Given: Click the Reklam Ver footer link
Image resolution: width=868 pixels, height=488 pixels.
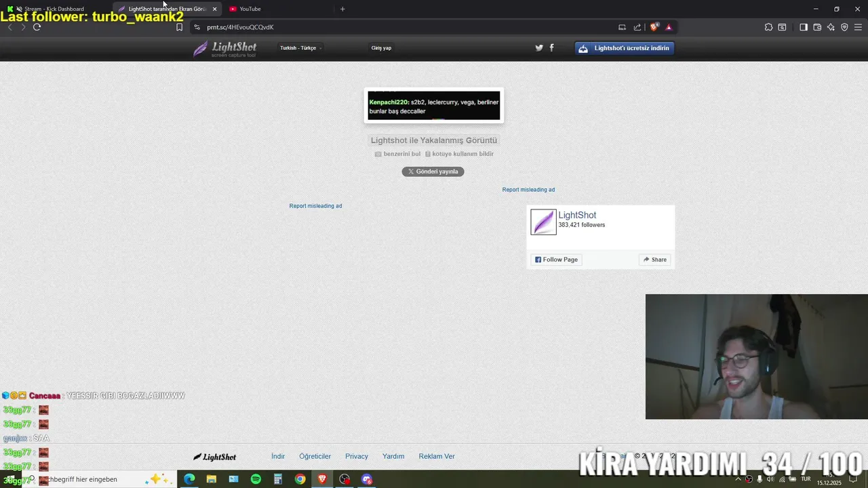Looking at the screenshot, I should (437, 456).
